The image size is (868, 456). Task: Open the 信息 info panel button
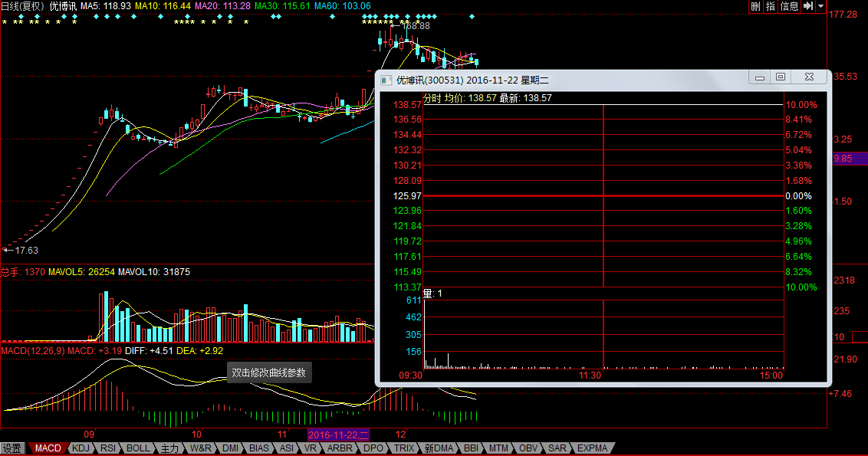point(789,6)
